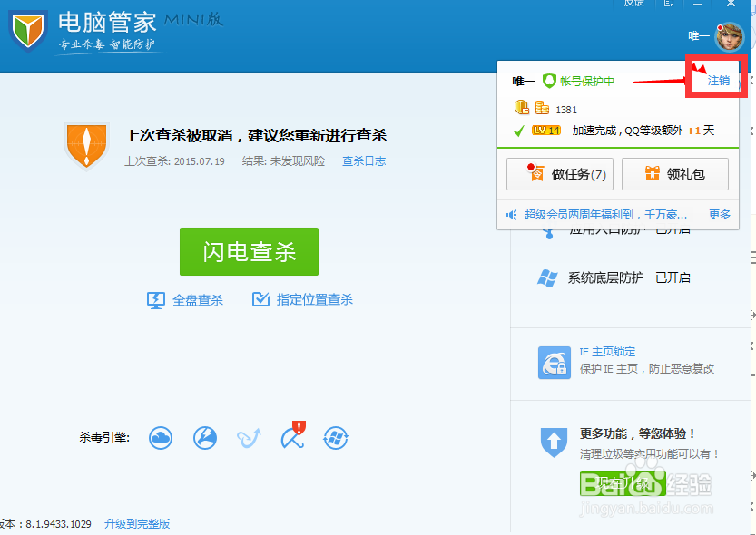This screenshot has height=535, width=756.
Task: Click 更多 in the account panel
Action: pos(720,214)
